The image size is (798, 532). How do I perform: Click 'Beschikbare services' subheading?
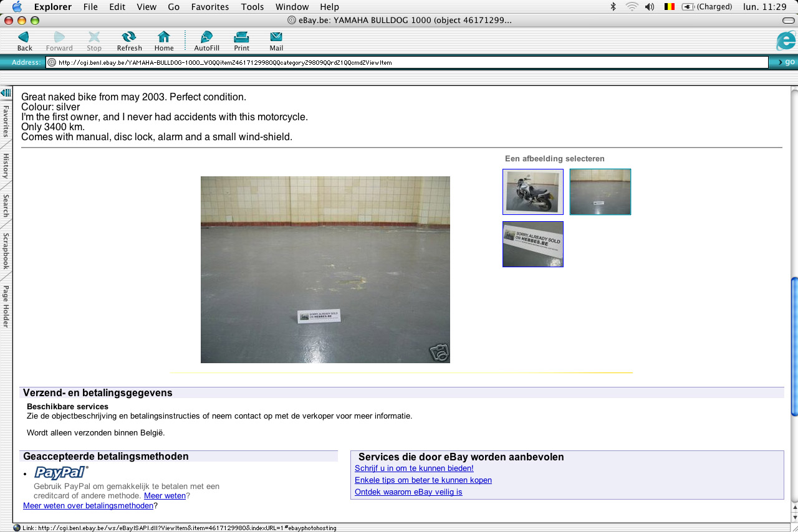click(67, 407)
